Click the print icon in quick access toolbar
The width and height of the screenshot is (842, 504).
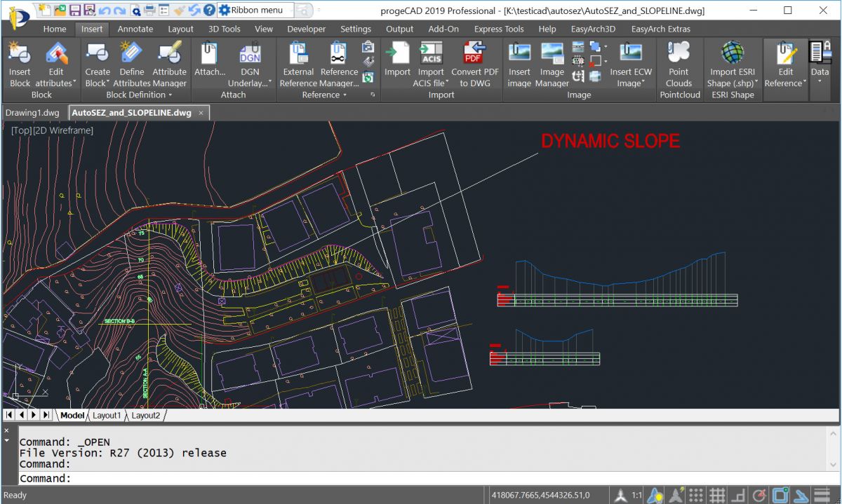tap(149, 11)
